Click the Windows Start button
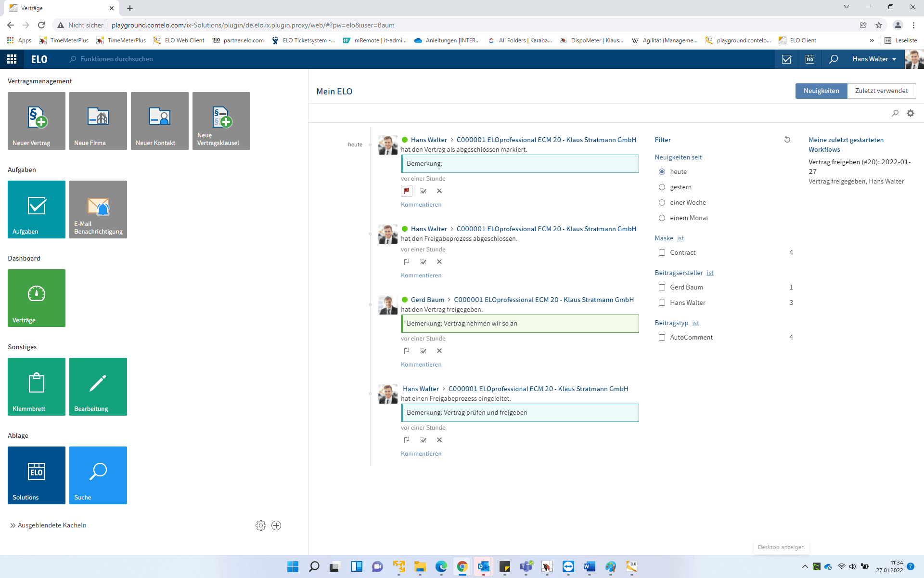The height and width of the screenshot is (578, 924). click(293, 566)
